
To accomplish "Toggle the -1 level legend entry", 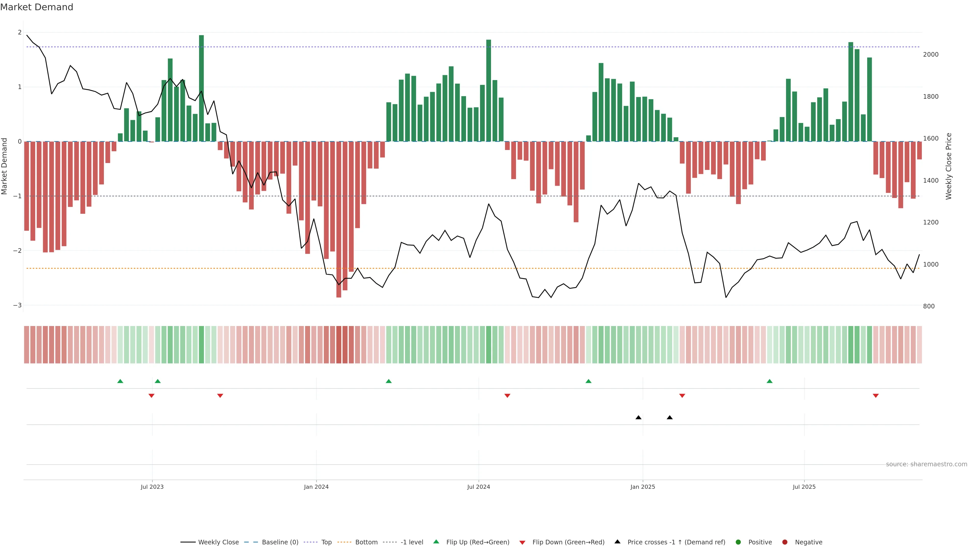I will [412, 542].
